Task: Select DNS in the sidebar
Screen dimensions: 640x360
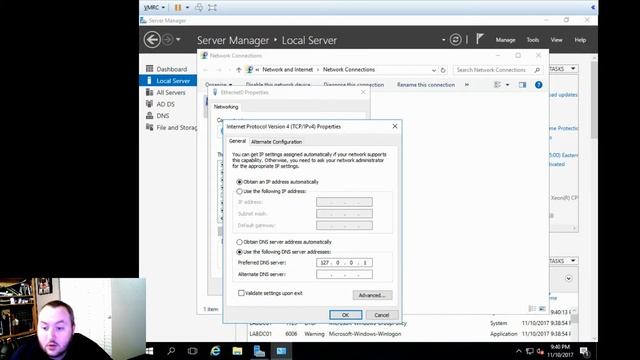Action: [162, 116]
